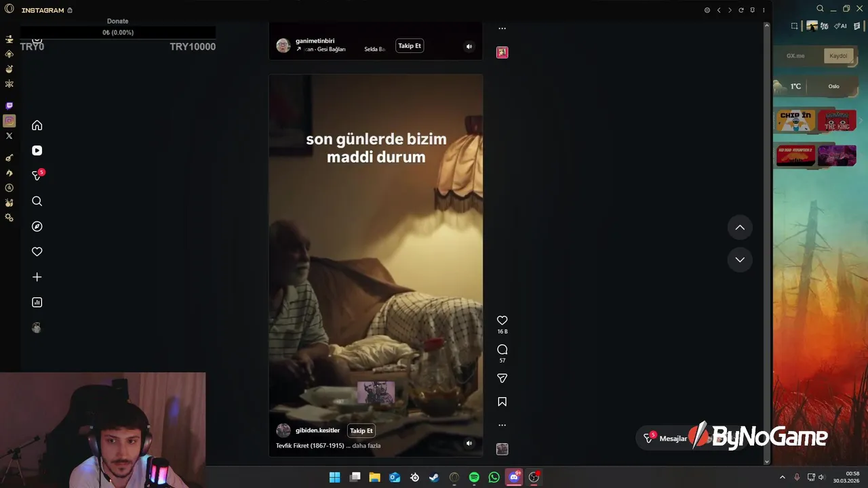
Task: Like the gibiden.kesitler reel
Action: pos(502,321)
